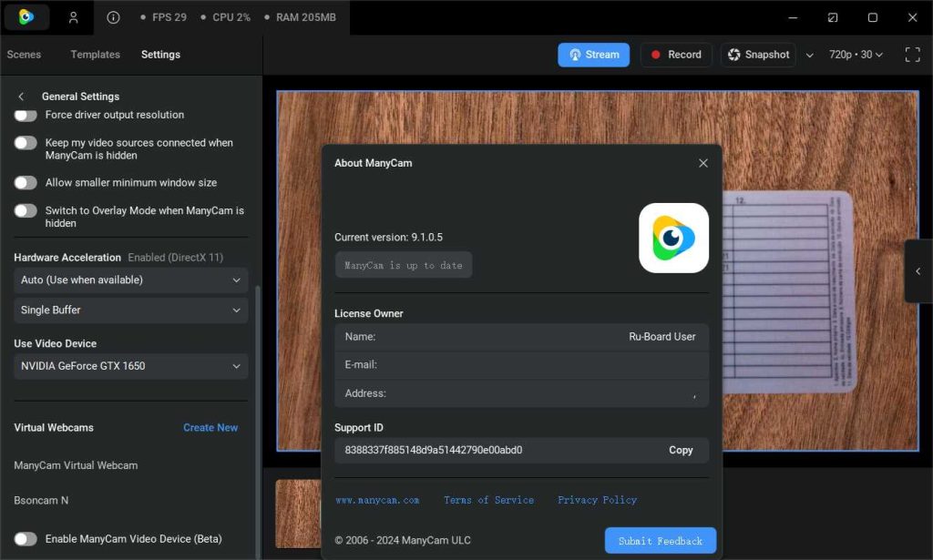Click Submit Feedback button

point(661,541)
